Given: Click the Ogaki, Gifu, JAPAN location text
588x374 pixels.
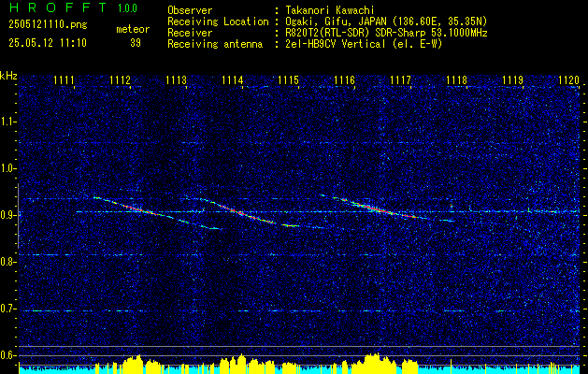Looking at the screenshot, I should (386, 22).
